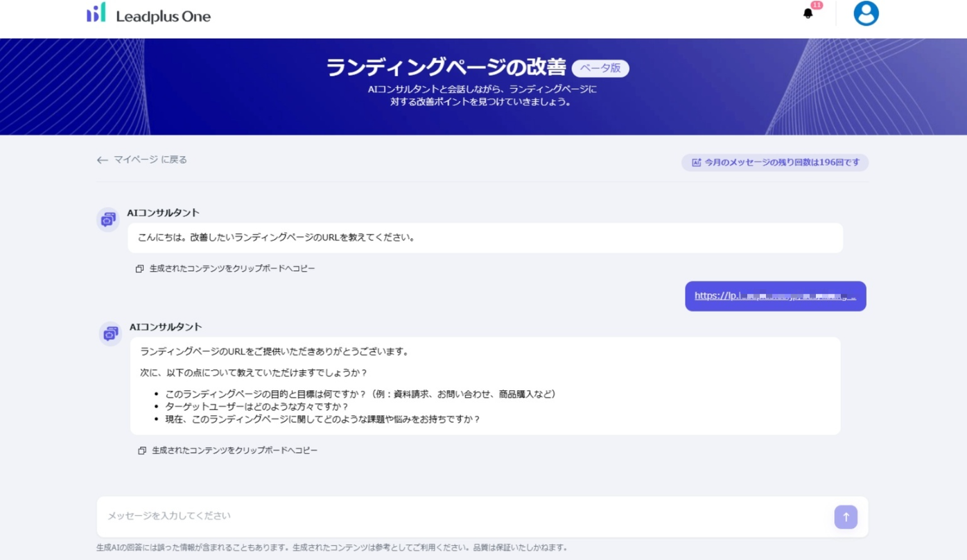This screenshot has height=560, width=967.
Task: Focus the メッセージを入力してください input field
Action: pyautogui.click(x=464, y=516)
